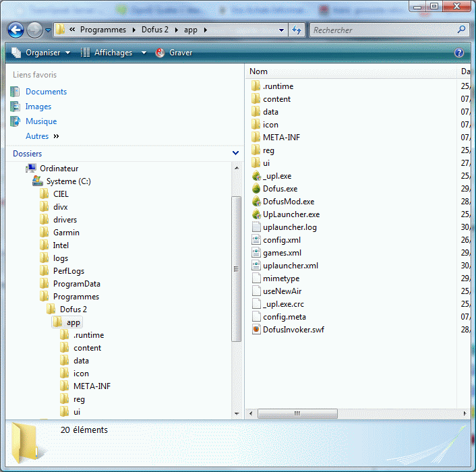Expand the arrow after app breadcrumb
476x472 pixels.
[x=205, y=30]
